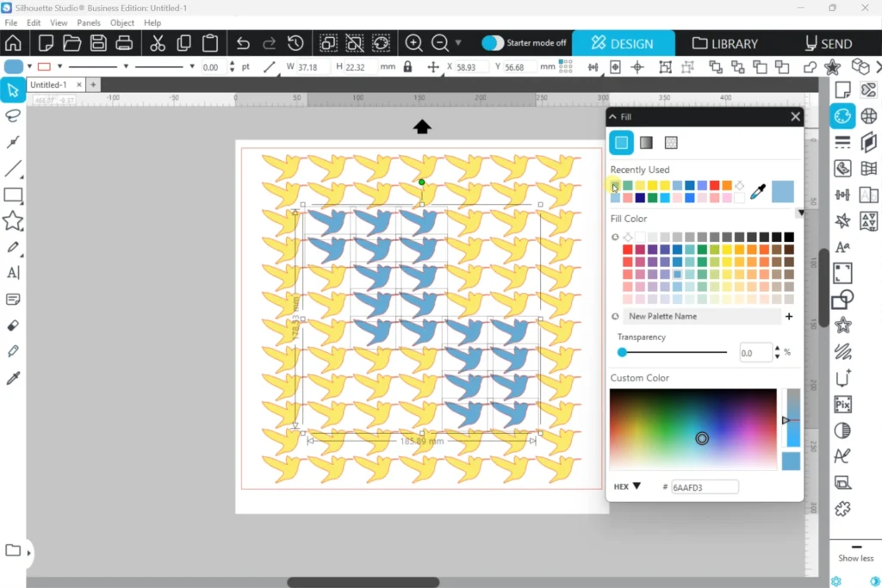The image size is (882, 588).
Task: Open the Pix panel icon
Action: tap(843, 405)
